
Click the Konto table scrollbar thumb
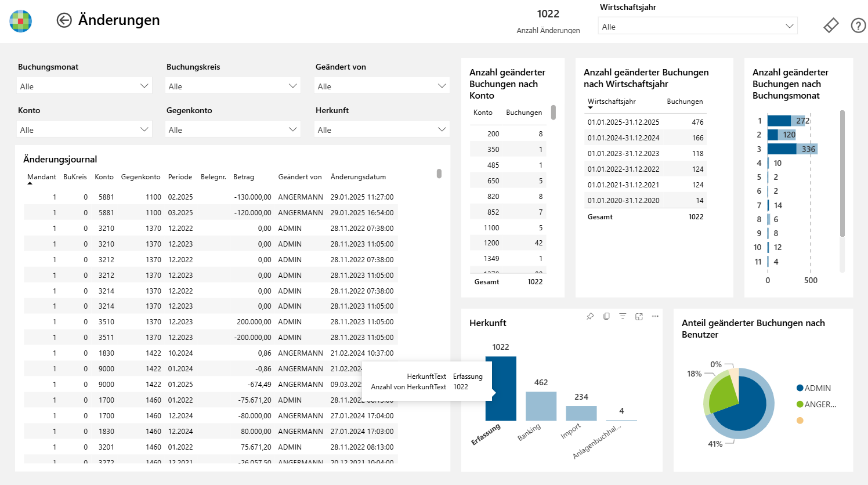[554, 112]
